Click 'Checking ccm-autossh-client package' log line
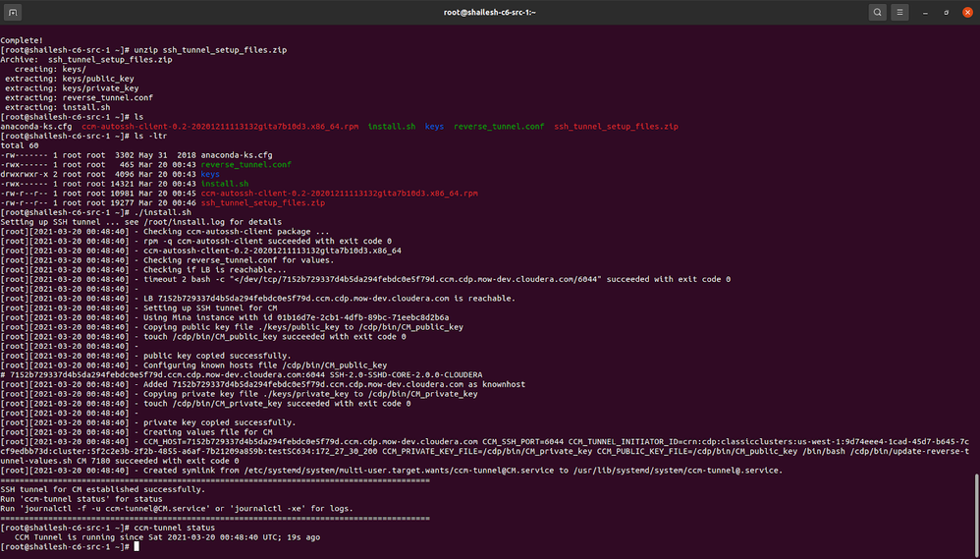This screenshot has width=980, height=559. (164, 231)
